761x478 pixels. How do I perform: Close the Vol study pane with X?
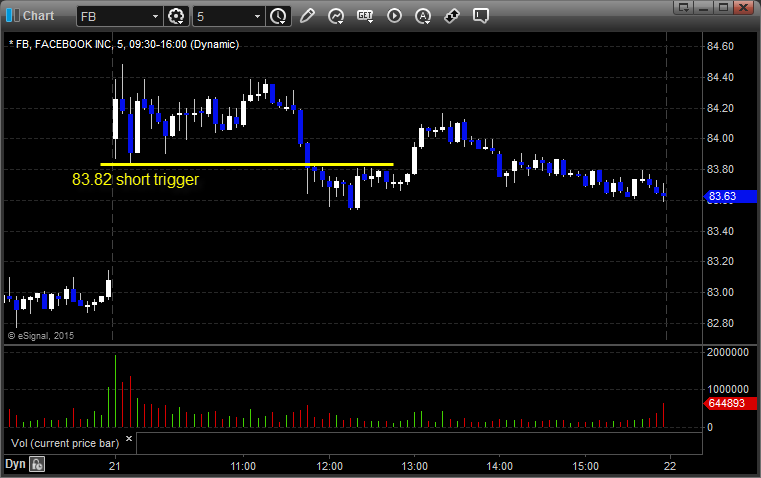click(x=129, y=439)
